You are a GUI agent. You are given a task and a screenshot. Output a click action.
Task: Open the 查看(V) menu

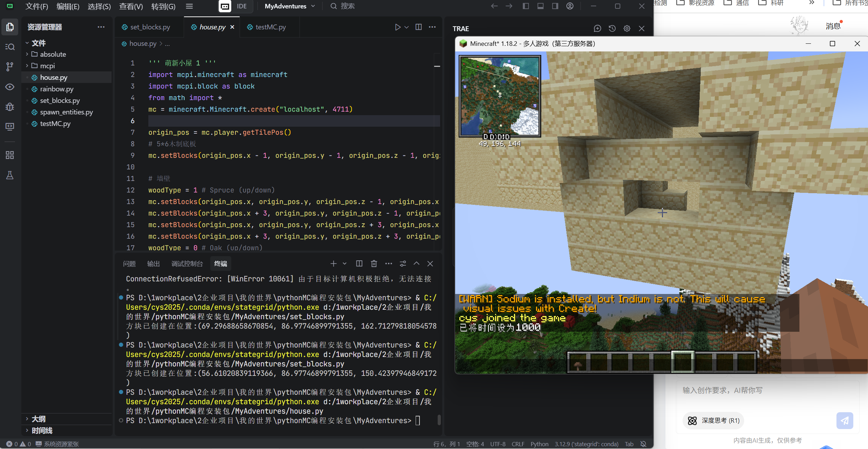(x=131, y=6)
